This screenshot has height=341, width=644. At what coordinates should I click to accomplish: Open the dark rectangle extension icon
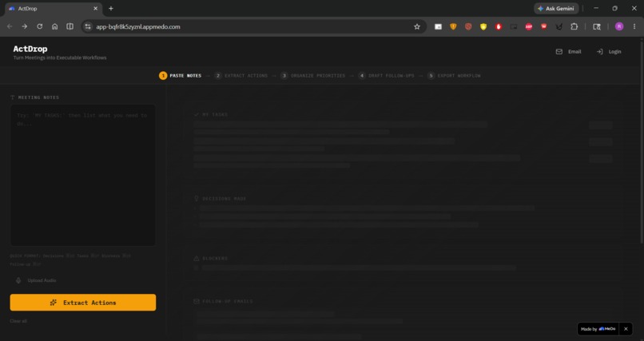[x=514, y=26]
